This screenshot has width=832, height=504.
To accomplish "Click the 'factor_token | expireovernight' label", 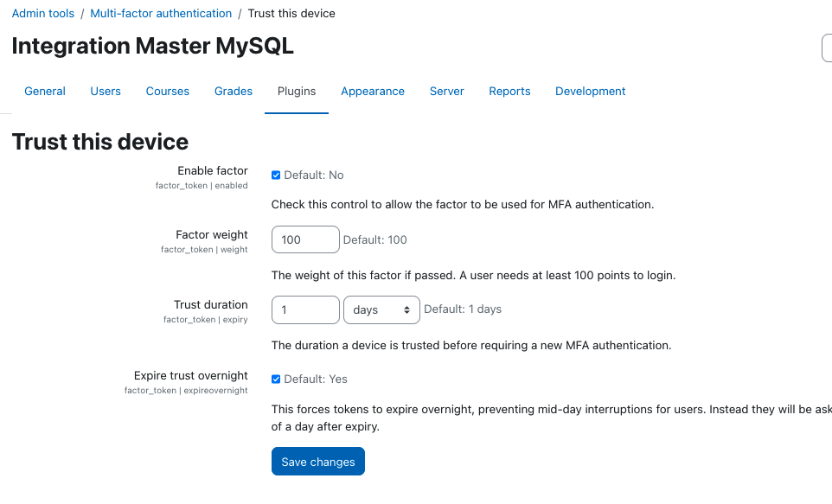I will 186,390.
